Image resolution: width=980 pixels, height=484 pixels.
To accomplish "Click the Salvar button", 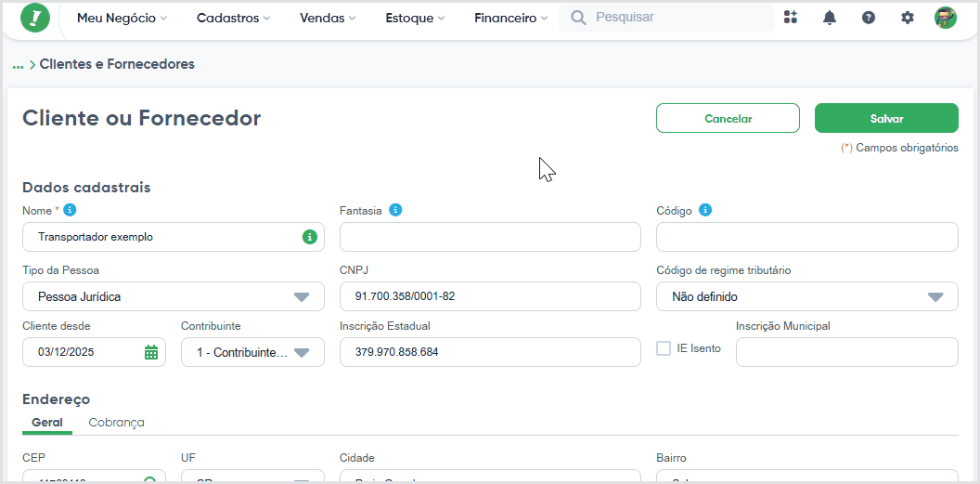I will pyautogui.click(x=886, y=118).
